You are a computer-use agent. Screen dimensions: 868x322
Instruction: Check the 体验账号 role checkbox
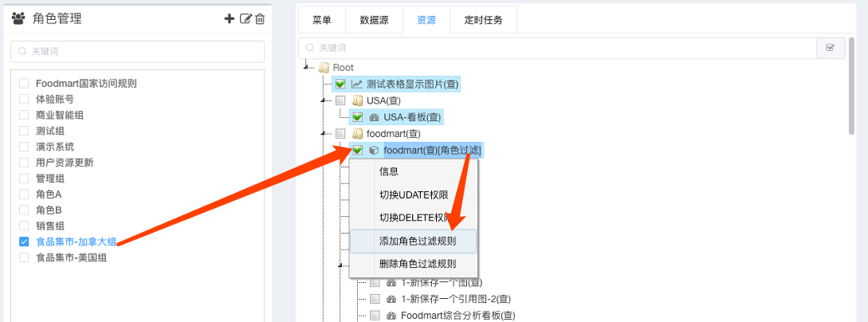click(24, 100)
